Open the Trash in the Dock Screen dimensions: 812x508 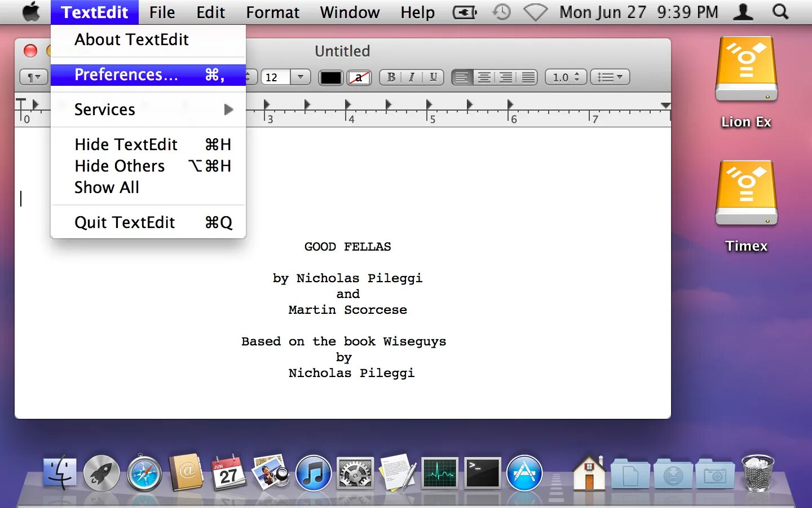pos(758,473)
